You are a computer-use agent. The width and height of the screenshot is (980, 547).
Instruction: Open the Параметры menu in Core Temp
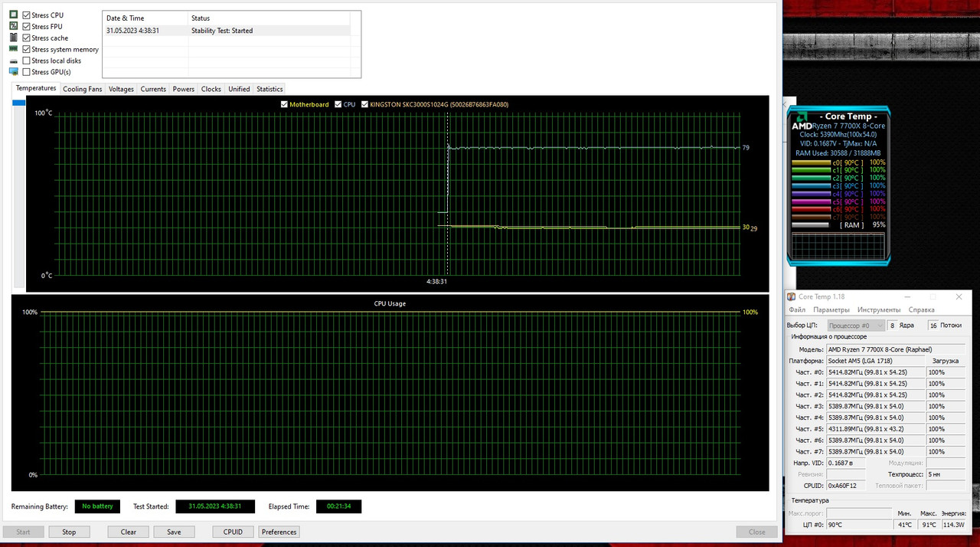[831, 310]
